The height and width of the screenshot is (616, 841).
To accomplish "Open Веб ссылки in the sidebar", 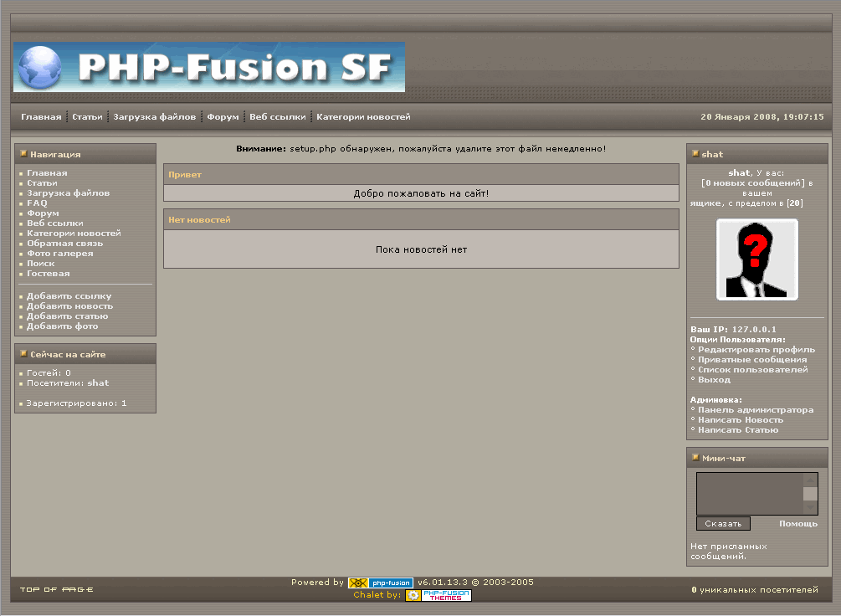I will pyautogui.click(x=55, y=223).
